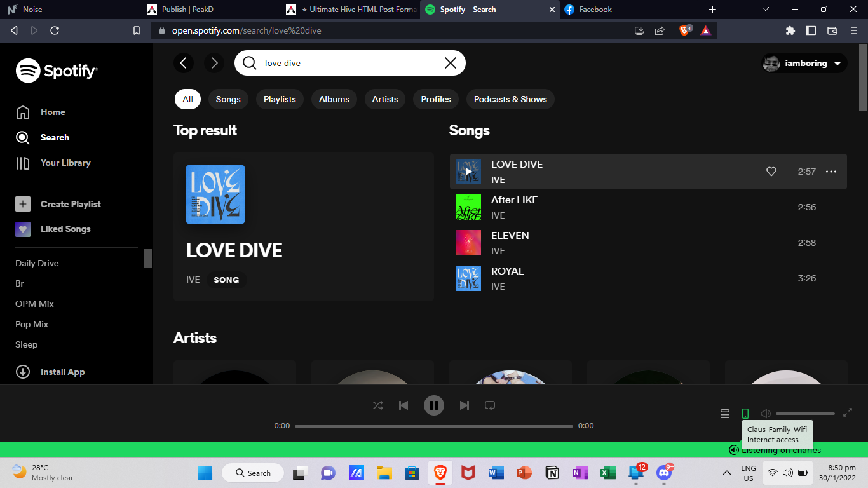Filter results by Albums
Screen dimensions: 868x488
(334, 99)
